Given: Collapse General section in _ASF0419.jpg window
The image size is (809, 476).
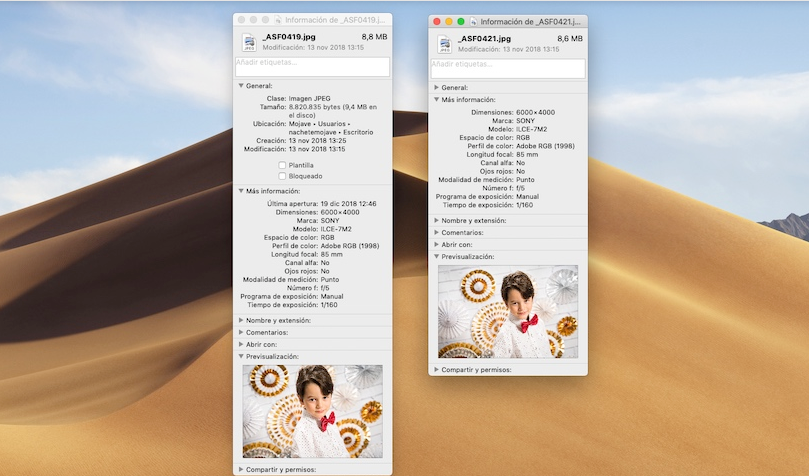Looking at the screenshot, I should [x=241, y=86].
